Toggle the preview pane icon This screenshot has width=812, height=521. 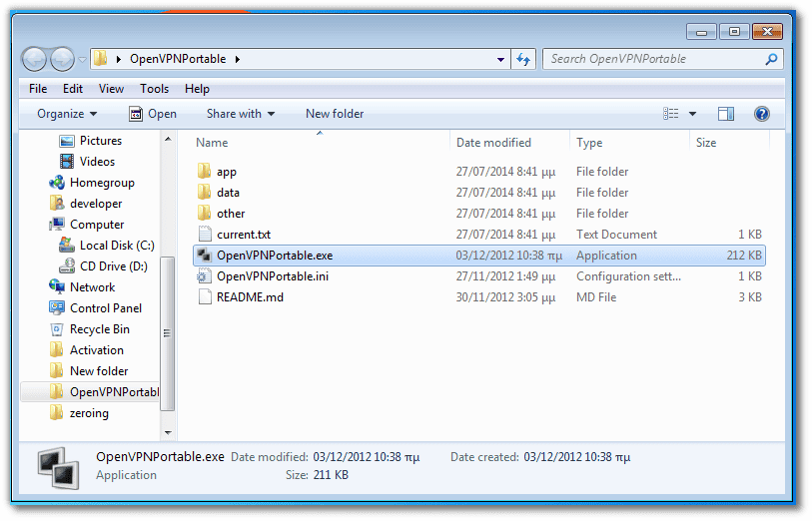point(726,114)
